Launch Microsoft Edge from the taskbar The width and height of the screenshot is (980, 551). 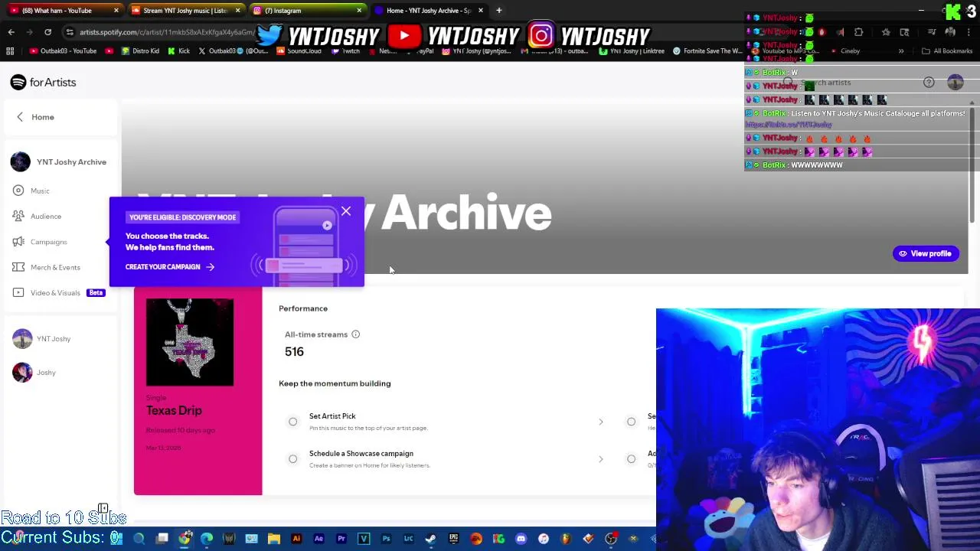(x=207, y=539)
